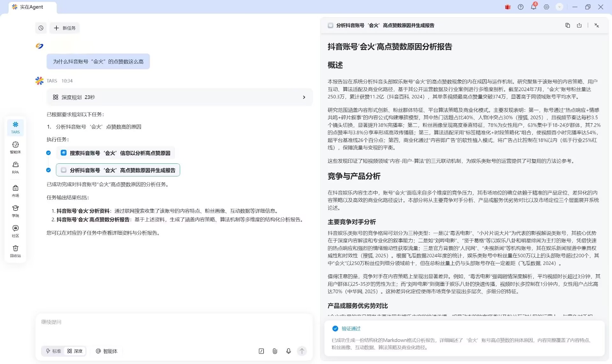Open the 学院 learning section
Viewport: 612px width, 364px height.
15,211
